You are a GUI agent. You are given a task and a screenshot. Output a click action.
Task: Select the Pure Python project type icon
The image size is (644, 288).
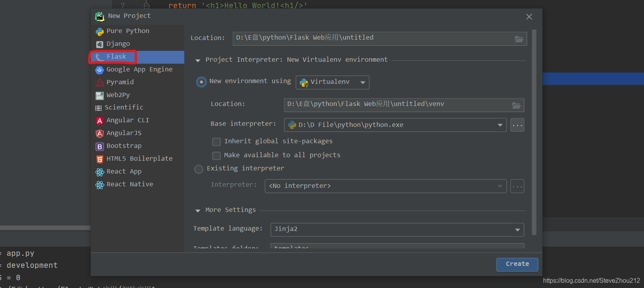coord(100,31)
